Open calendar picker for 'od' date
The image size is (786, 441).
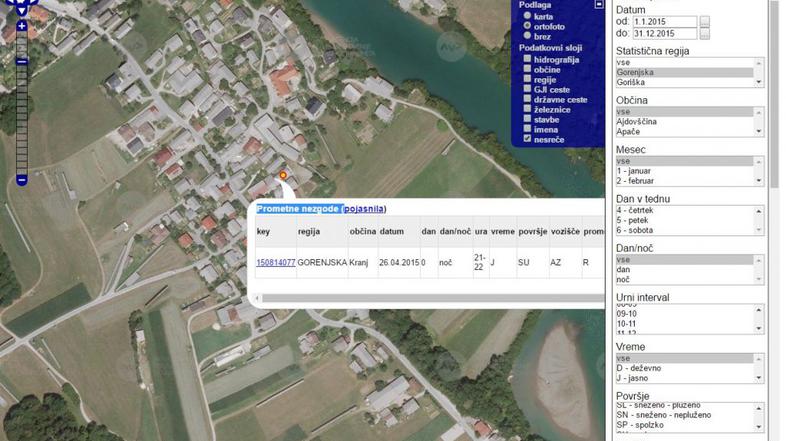click(704, 21)
